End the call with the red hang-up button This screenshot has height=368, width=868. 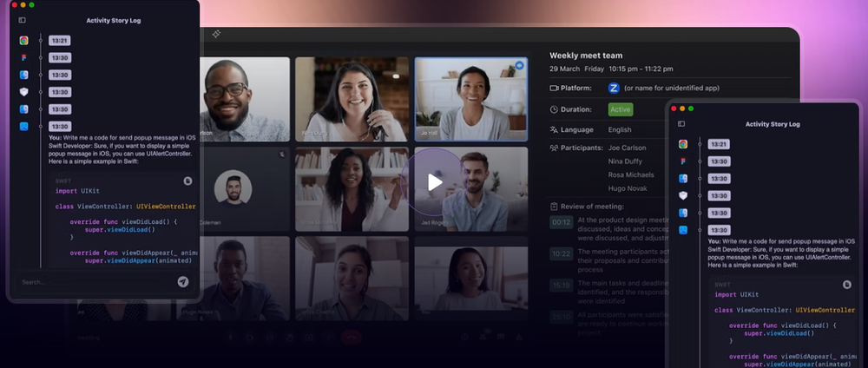351,337
